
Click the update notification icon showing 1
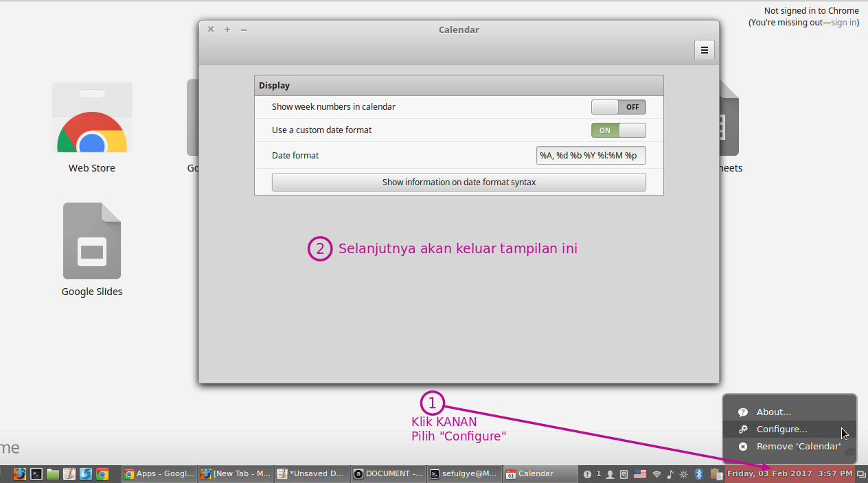pyautogui.click(x=598, y=473)
